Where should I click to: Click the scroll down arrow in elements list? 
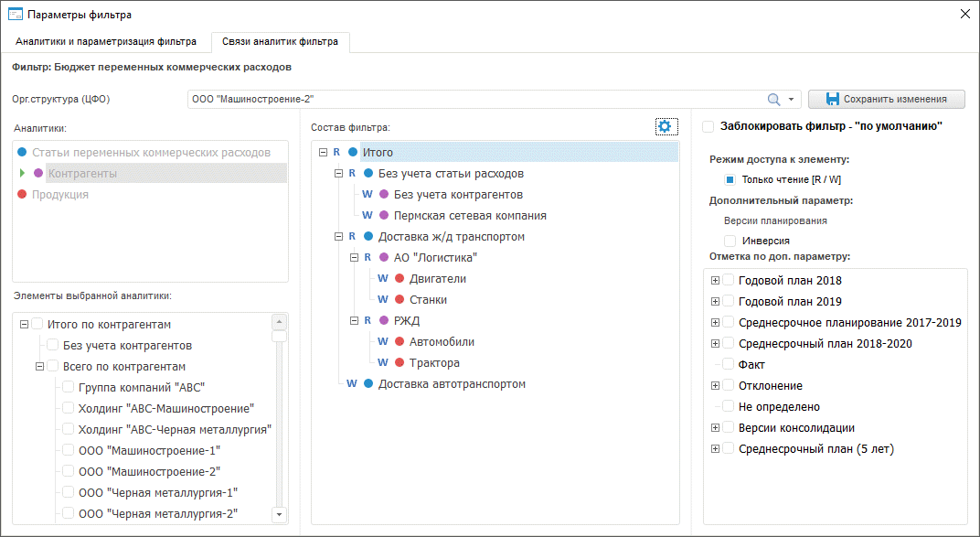pos(279,515)
